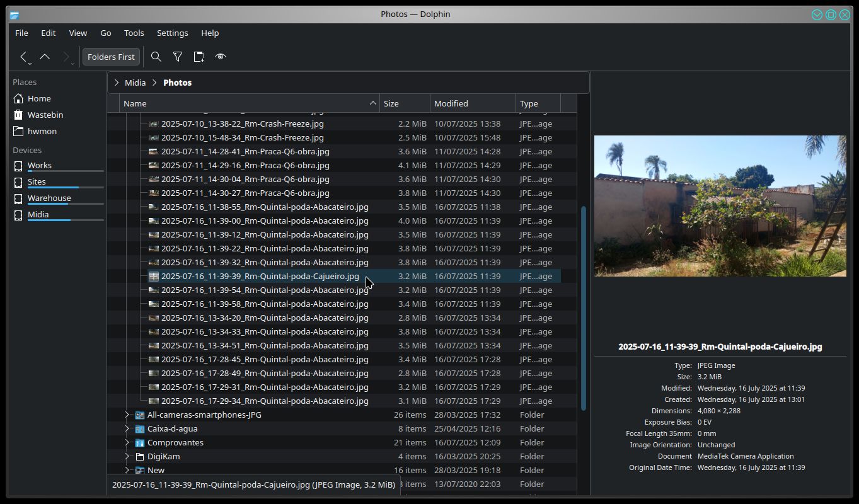The image size is (859, 504).
Task: Select the Warehouse device
Action: point(49,198)
